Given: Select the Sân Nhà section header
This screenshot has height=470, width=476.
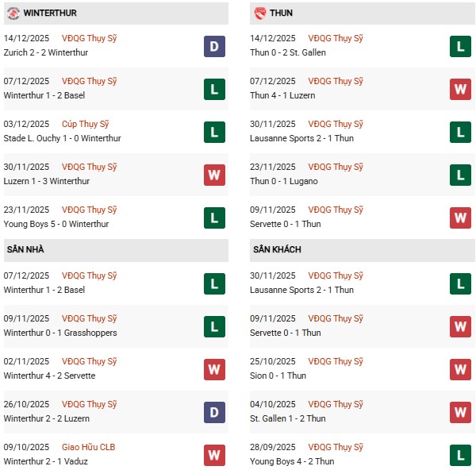Looking at the screenshot, I should (x=25, y=250).
